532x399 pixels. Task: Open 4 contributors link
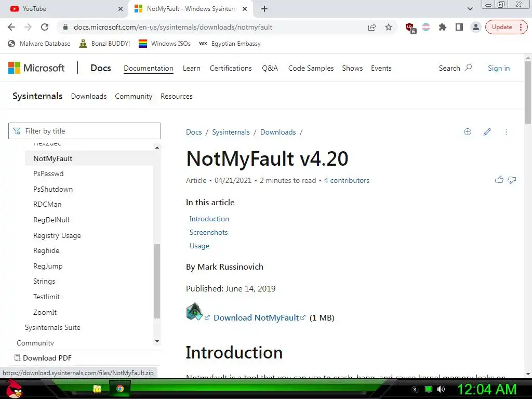(x=347, y=180)
